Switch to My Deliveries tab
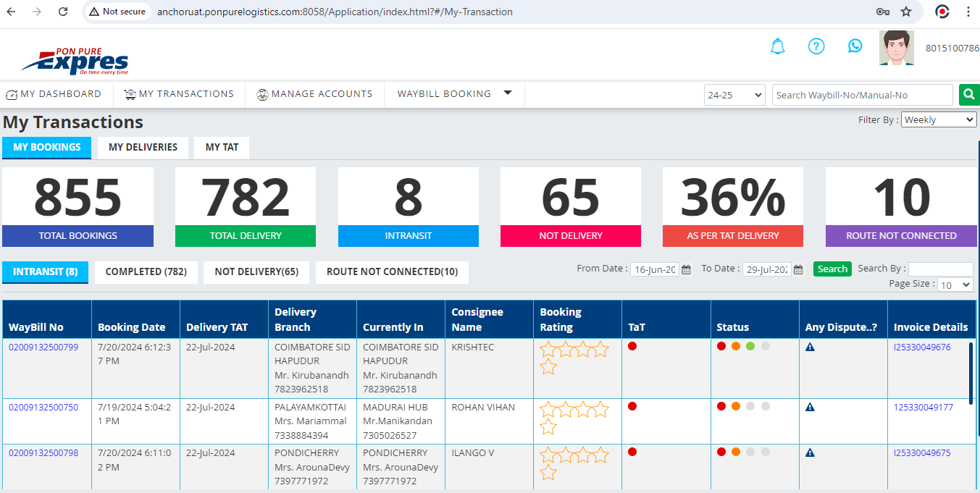The height and width of the screenshot is (493, 980). click(x=143, y=147)
